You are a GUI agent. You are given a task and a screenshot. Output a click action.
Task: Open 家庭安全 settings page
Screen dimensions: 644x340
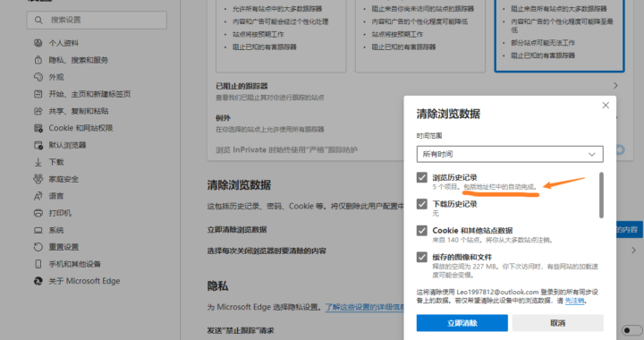(x=64, y=180)
